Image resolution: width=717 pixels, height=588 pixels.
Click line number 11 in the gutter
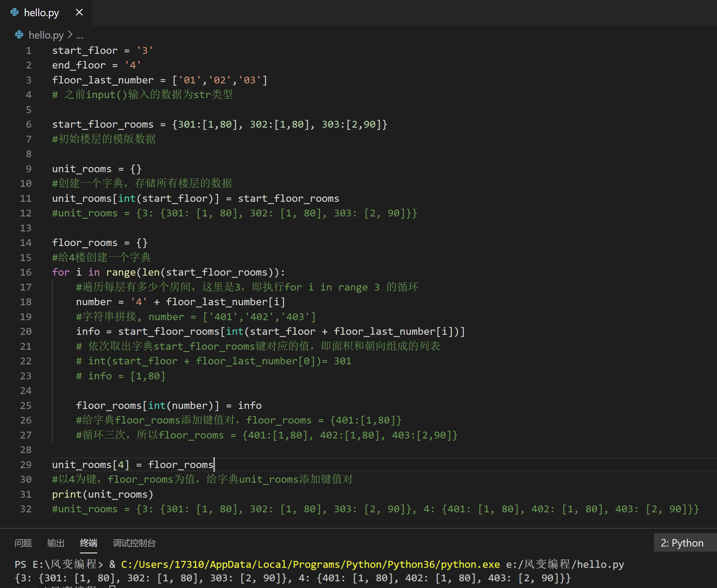(x=26, y=198)
